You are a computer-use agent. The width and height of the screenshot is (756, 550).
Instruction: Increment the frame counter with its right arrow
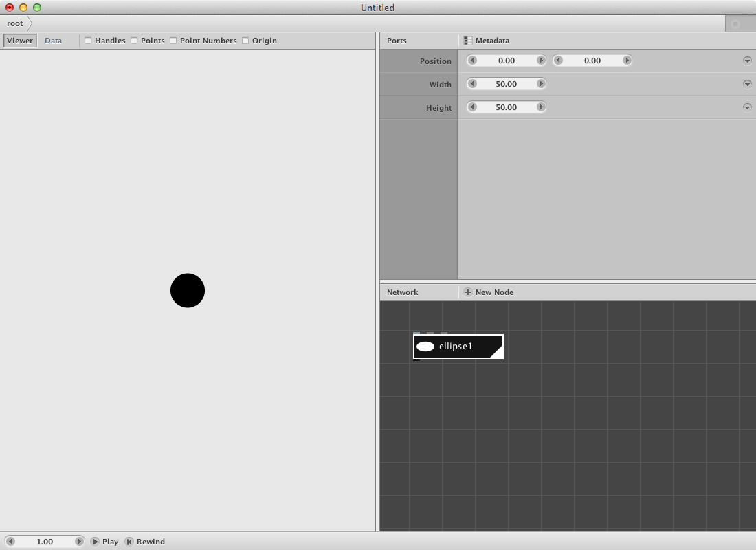click(x=80, y=542)
